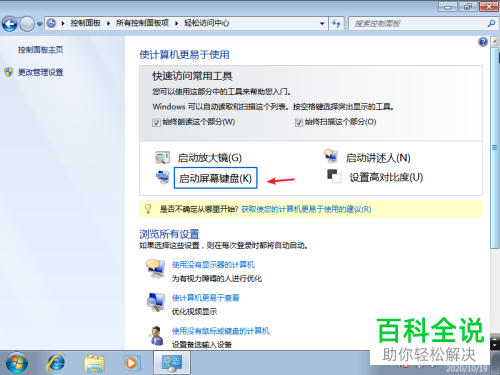Open the Windows Start menu

[x=16, y=363]
